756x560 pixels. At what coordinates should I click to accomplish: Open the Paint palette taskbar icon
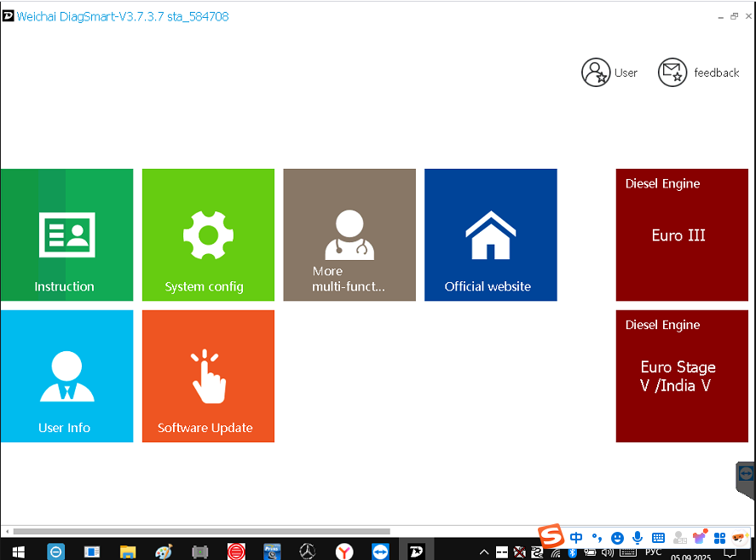164,551
